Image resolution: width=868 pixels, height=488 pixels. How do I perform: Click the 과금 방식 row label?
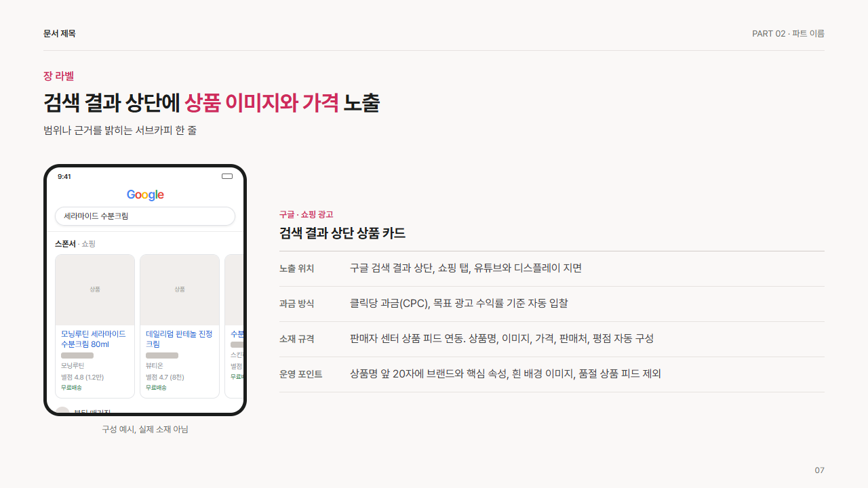click(x=297, y=304)
